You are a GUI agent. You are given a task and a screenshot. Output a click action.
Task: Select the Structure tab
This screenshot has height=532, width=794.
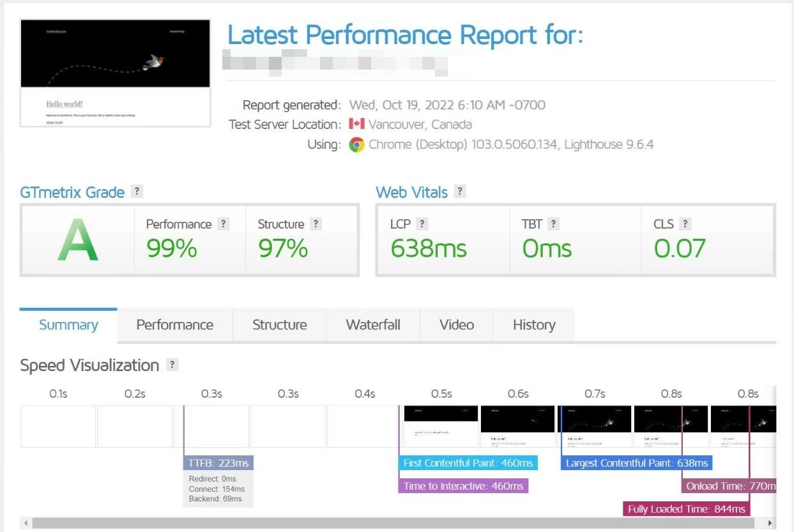[x=279, y=325]
